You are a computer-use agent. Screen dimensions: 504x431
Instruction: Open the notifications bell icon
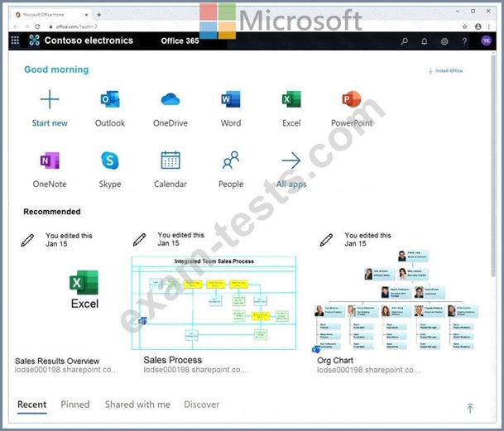[x=425, y=41]
